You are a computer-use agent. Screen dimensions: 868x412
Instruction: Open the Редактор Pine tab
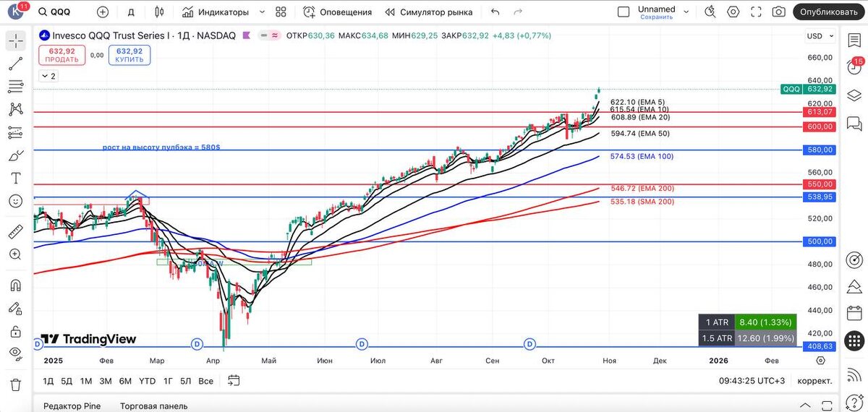click(72, 405)
